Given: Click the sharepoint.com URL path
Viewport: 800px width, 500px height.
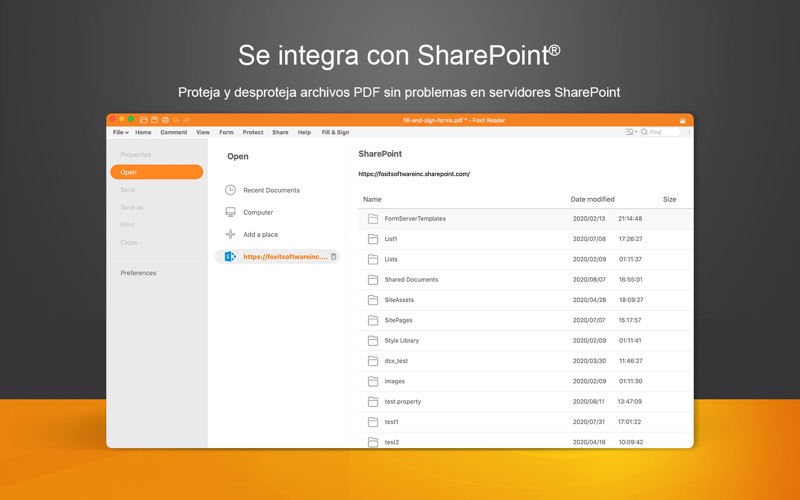Looking at the screenshot, I should (414, 174).
